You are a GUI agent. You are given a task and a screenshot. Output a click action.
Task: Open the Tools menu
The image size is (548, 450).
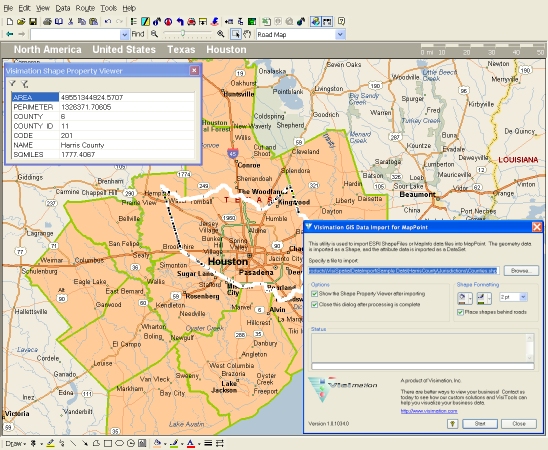108,8
